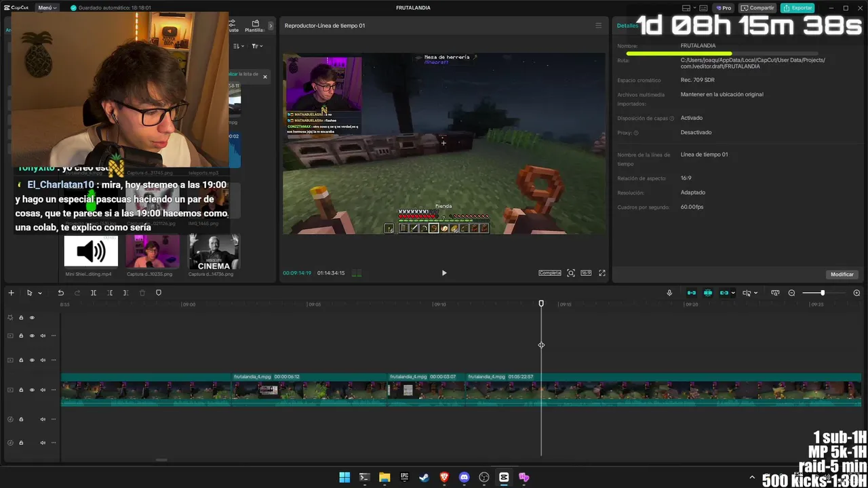
Task: Switch to the Plantillas tab
Action: pyautogui.click(x=255, y=26)
